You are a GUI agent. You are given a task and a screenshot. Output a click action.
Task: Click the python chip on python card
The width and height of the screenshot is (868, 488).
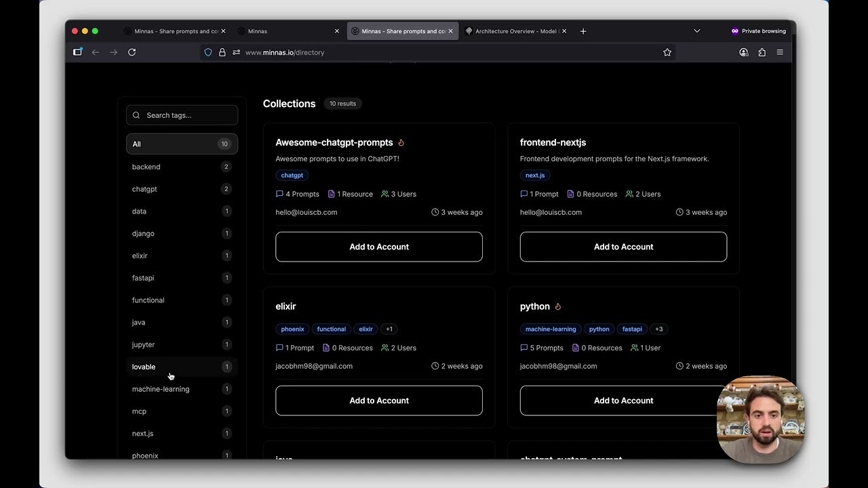(x=599, y=329)
